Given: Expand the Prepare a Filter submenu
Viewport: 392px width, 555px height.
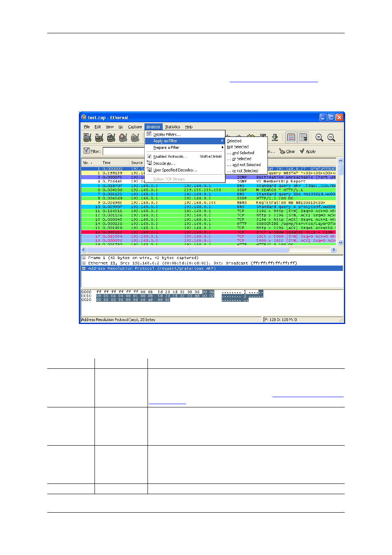Looking at the screenshot, I should [185, 147].
